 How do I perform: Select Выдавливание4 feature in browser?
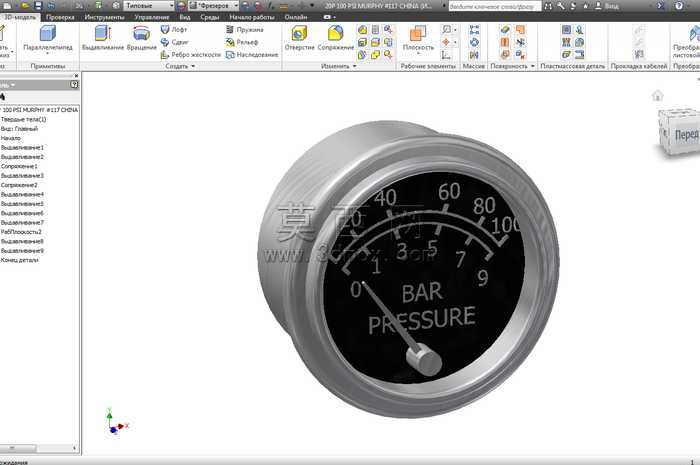pyautogui.click(x=22, y=194)
